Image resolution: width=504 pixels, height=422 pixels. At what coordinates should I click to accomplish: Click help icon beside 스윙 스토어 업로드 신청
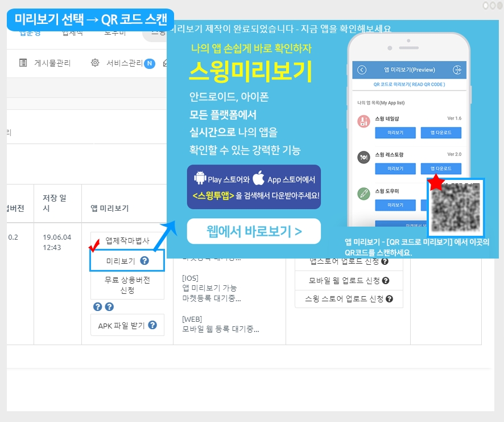pyautogui.click(x=389, y=299)
